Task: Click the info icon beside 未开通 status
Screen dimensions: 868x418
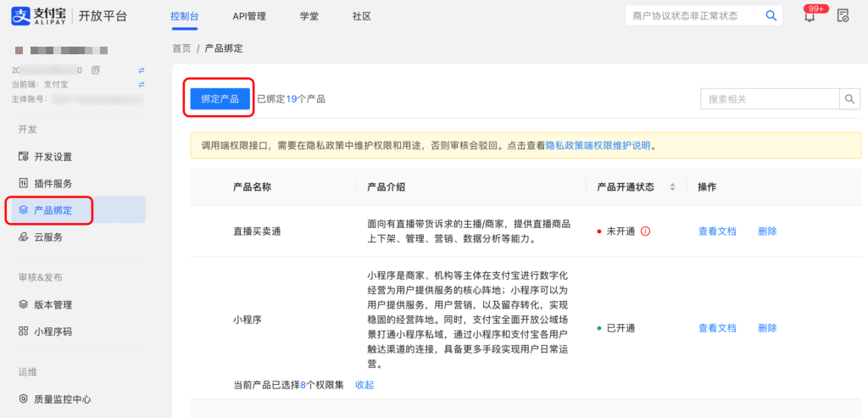Action: point(645,231)
